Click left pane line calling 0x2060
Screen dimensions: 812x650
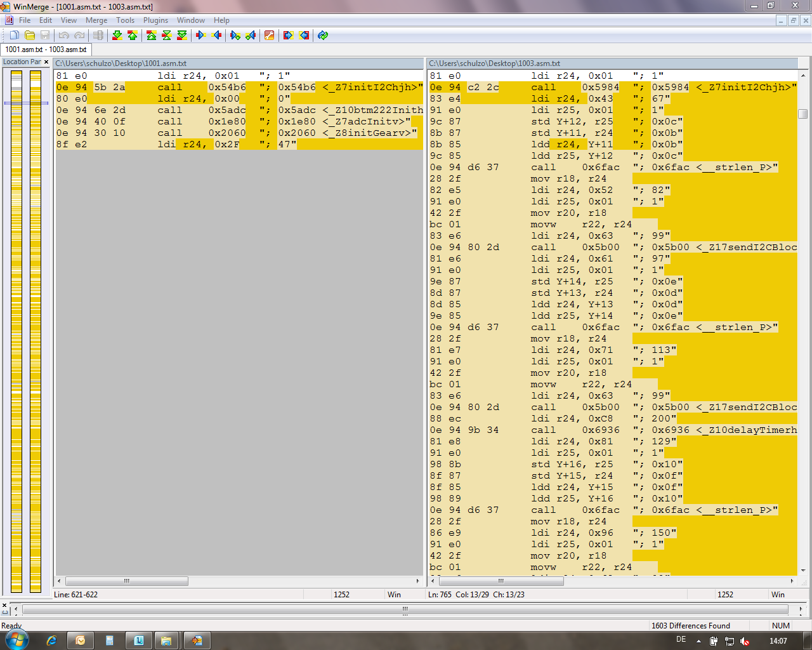click(239, 133)
